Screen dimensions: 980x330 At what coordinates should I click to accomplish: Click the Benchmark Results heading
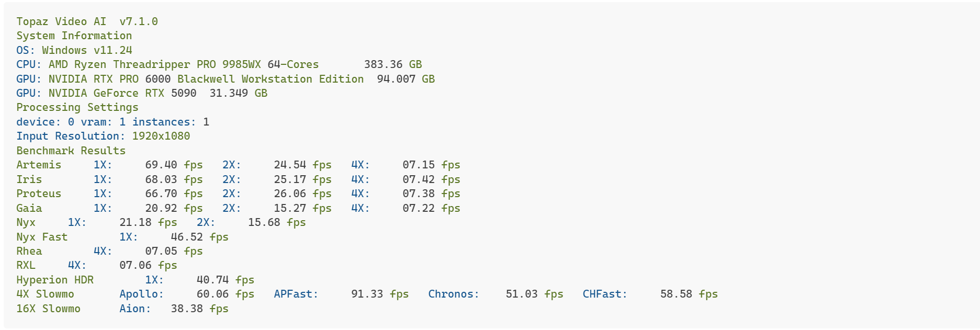coord(71,151)
